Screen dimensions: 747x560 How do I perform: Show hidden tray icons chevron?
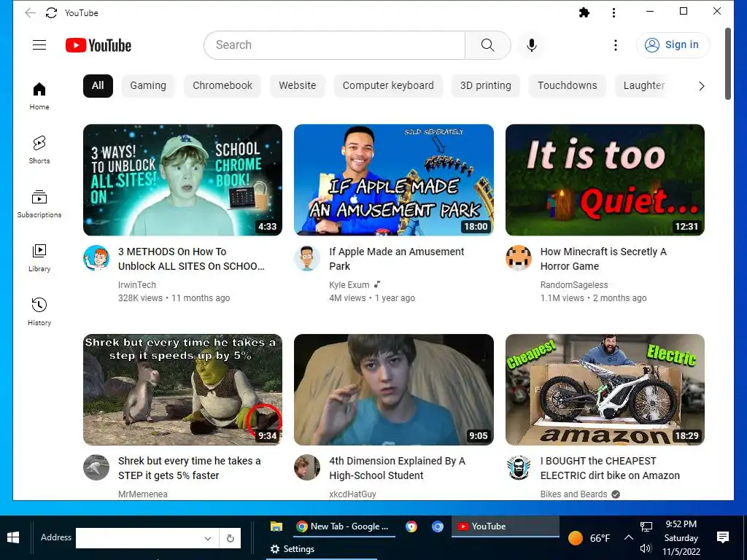point(628,537)
